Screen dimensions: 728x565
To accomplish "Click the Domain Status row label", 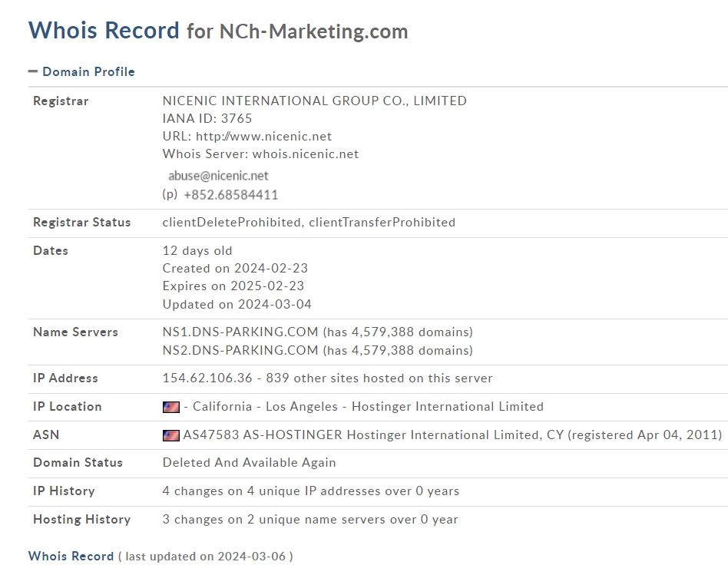I will click(x=78, y=463).
